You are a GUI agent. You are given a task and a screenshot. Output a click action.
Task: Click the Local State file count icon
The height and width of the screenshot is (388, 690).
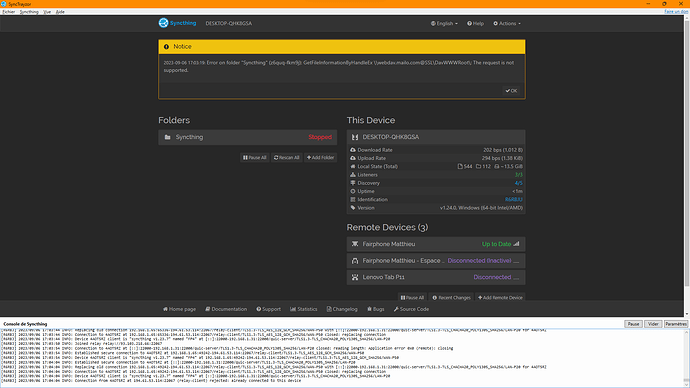click(460, 166)
